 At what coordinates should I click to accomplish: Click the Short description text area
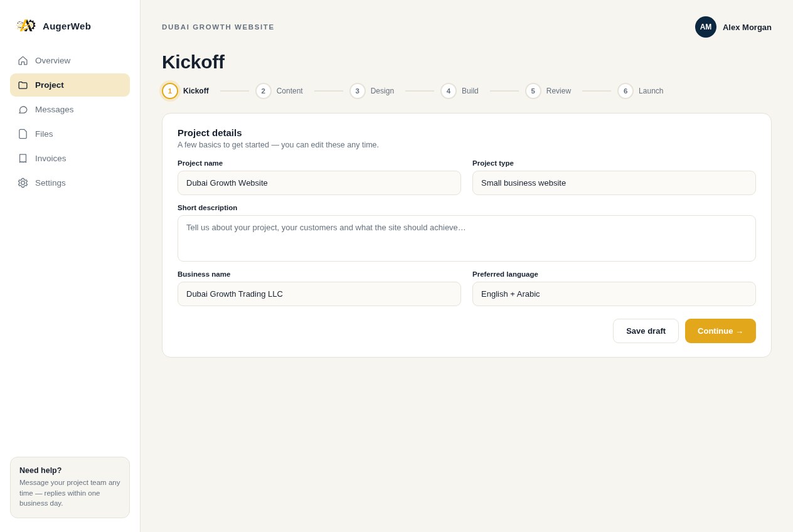(467, 238)
